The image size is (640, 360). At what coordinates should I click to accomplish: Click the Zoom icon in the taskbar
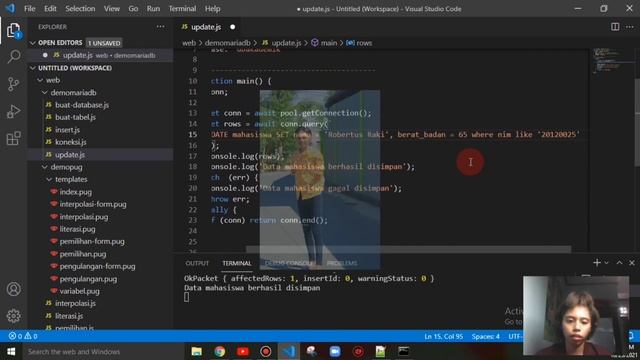[x=335, y=351]
